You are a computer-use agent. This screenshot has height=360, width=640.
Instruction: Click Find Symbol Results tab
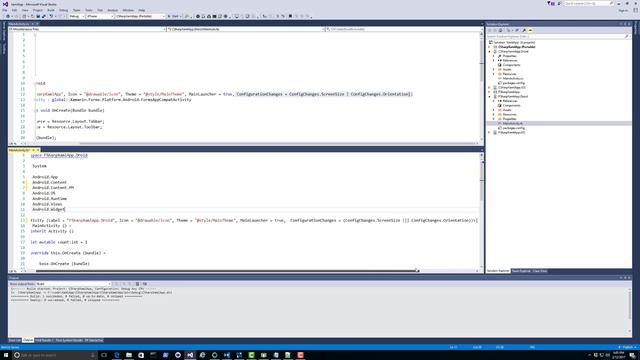pyautogui.click(x=69, y=340)
